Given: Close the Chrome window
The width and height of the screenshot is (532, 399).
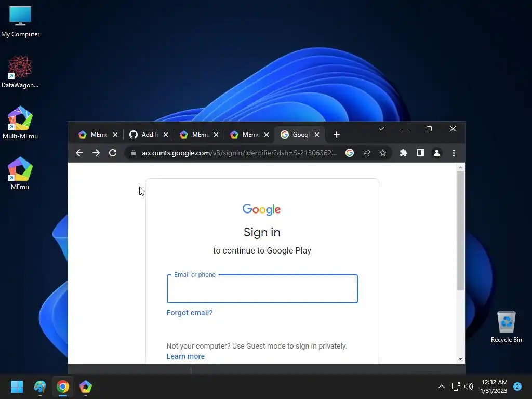Looking at the screenshot, I should 453,129.
